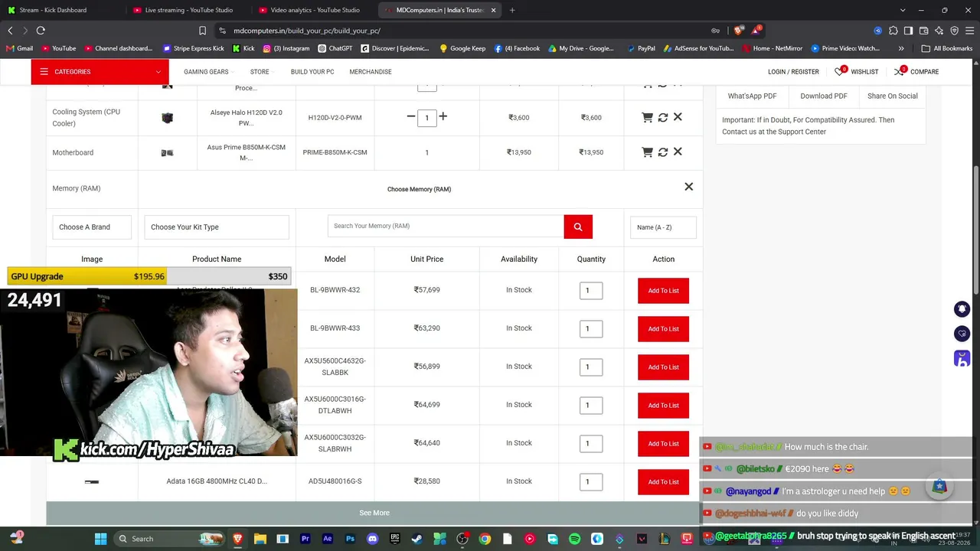Image resolution: width=980 pixels, height=551 pixels.
Task: Add the Motherboard to cart
Action: pos(647,152)
